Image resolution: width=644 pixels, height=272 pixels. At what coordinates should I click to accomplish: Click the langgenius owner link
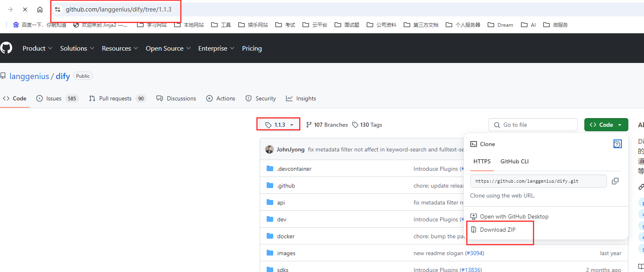29,76
